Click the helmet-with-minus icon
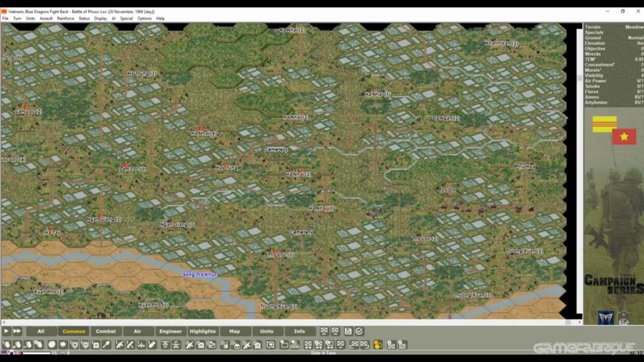Screen dimensions: 644x362 (x=28, y=345)
